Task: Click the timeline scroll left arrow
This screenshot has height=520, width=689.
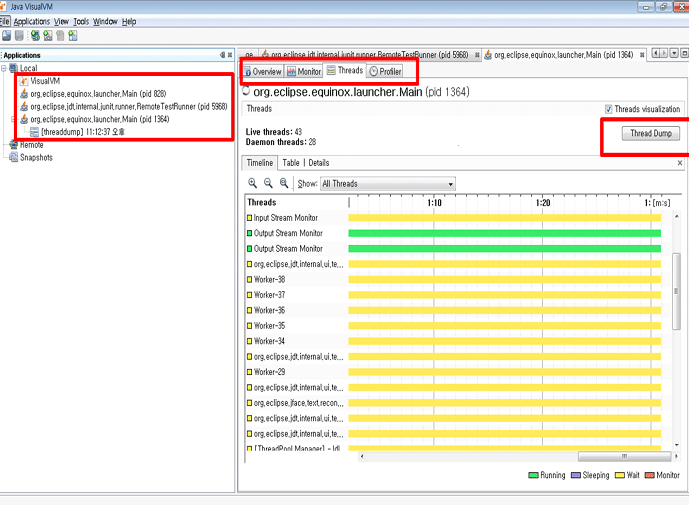Action: click(362, 456)
